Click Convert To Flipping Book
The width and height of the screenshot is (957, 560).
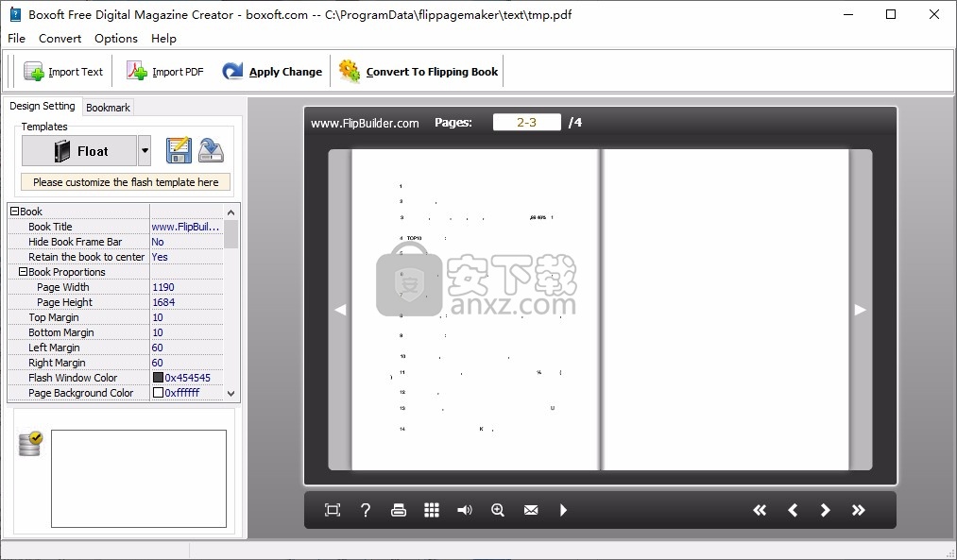click(419, 72)
